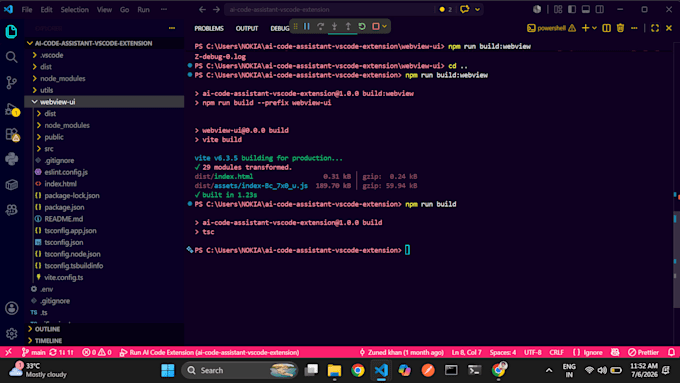The image size is (680, 383).
Task: Restart the debug session
Action: click(x=362, y=26)
